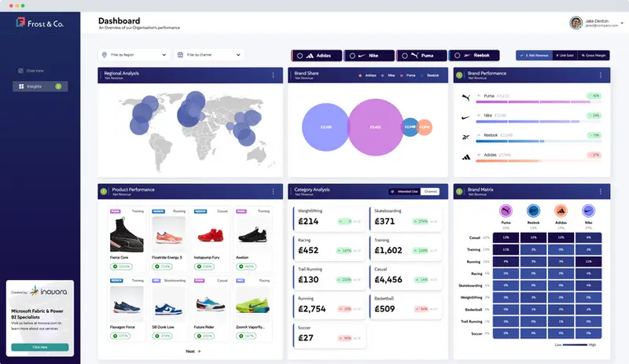Switch Category Analysis to Intended Use

coord(405,191)
